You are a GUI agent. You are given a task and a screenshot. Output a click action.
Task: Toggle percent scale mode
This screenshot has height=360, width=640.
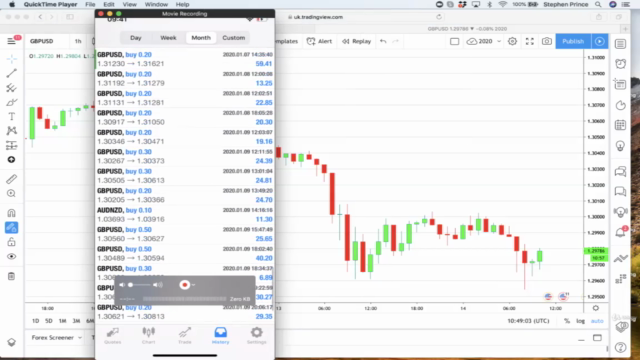tap(567, 321)
